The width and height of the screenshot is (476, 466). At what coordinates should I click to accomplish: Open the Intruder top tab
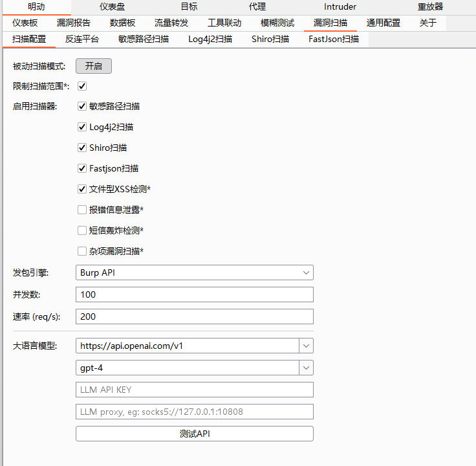(340, 7)
